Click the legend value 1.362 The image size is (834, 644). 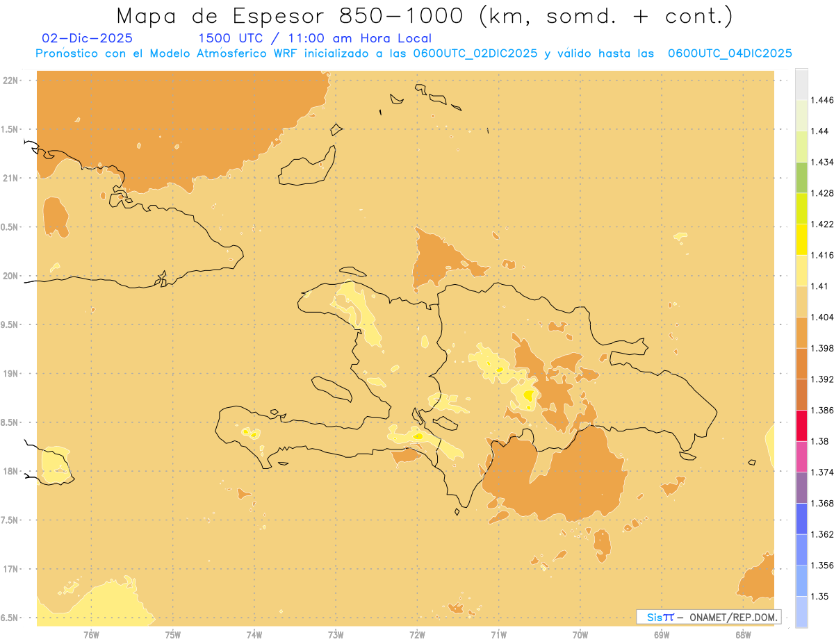pos(824,534)
